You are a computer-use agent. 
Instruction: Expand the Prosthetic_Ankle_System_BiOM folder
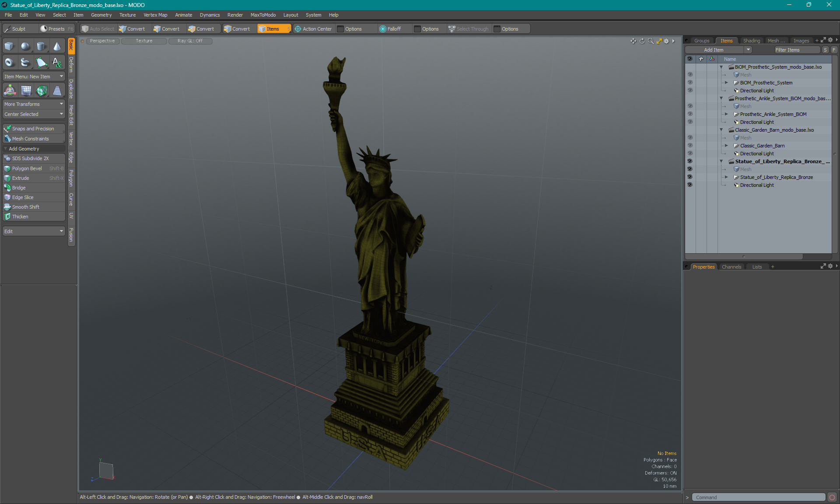[x=727, y=114]
